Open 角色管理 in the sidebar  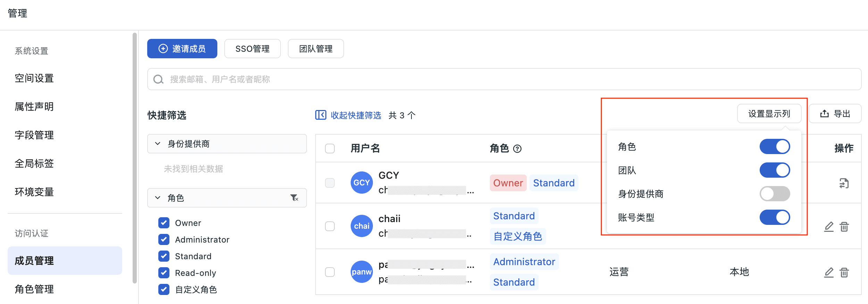(x=34, y=289)
